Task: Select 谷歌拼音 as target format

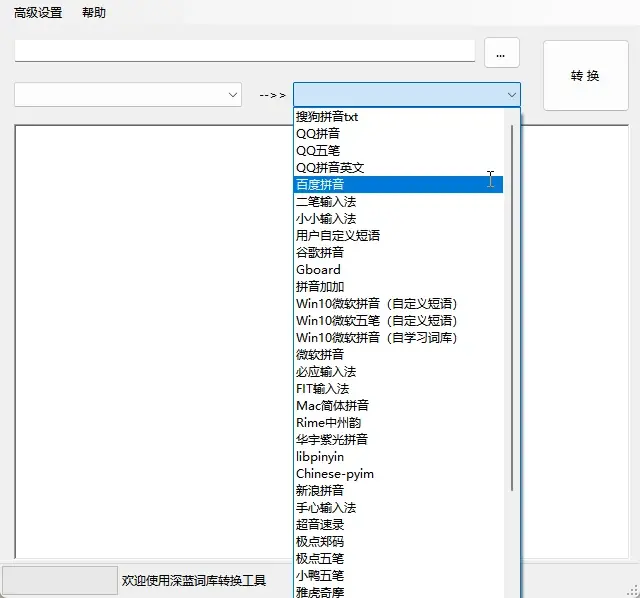Action: pos(320,253)
